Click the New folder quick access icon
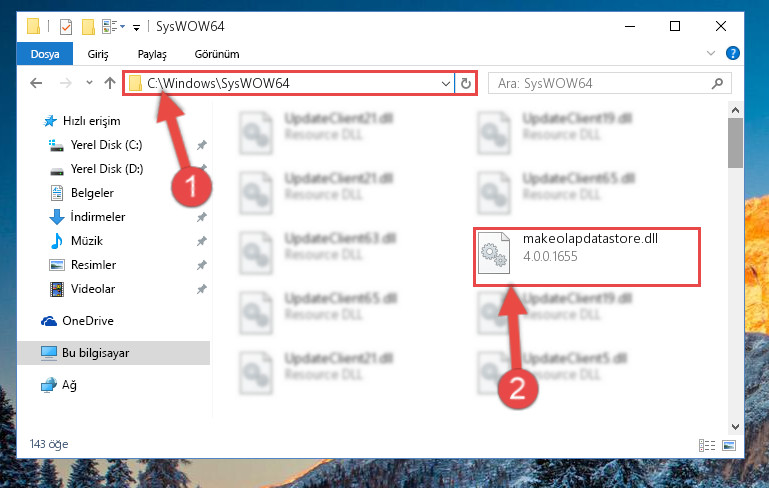 (88, 26)
